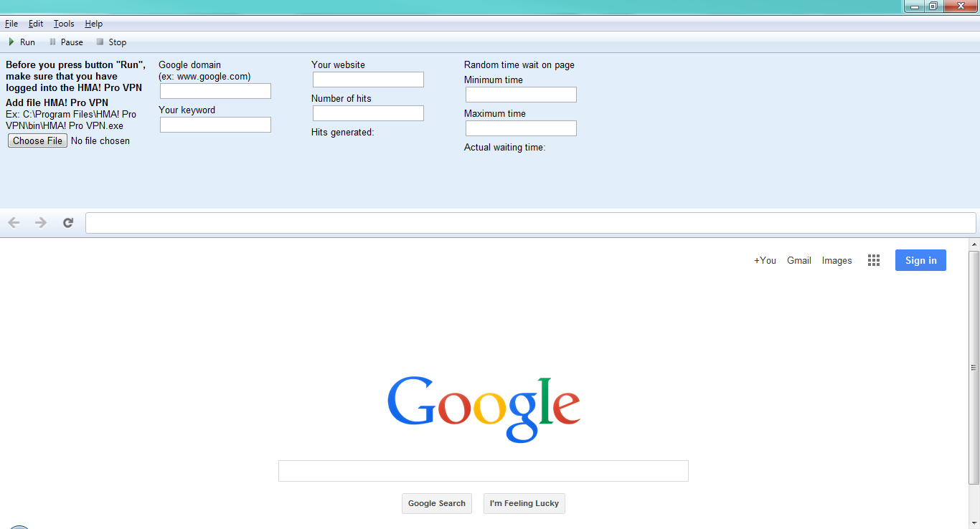Hit the Stop toolbar button
This screenshot has height=529, width=980.
[x=111, y=42]
